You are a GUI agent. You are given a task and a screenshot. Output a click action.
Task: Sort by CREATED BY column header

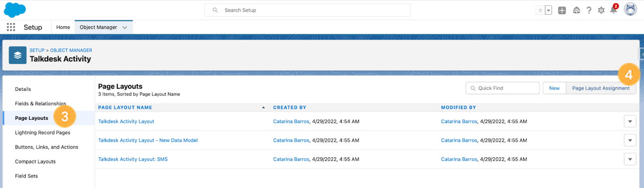pyautogui.click(x=290, y=108)
